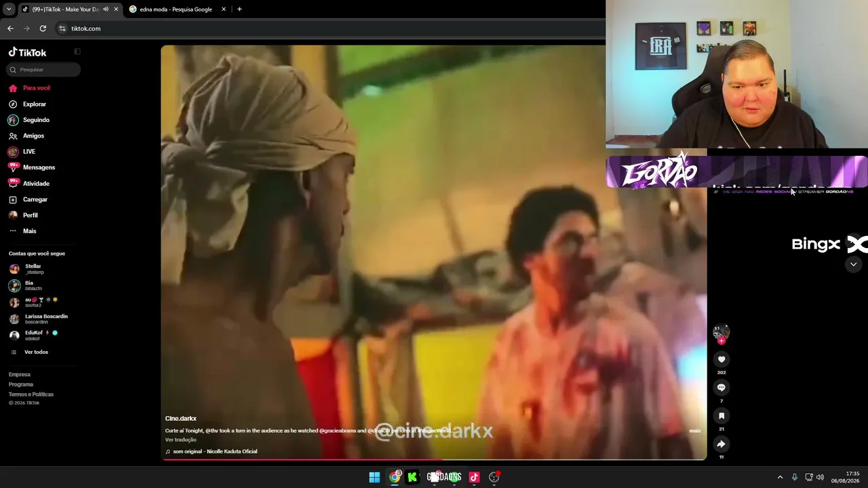Image resolution: width=868 pixels, height=488 pixels.
Task: Go to the Explorar page
Action: (x=27, y=104)
